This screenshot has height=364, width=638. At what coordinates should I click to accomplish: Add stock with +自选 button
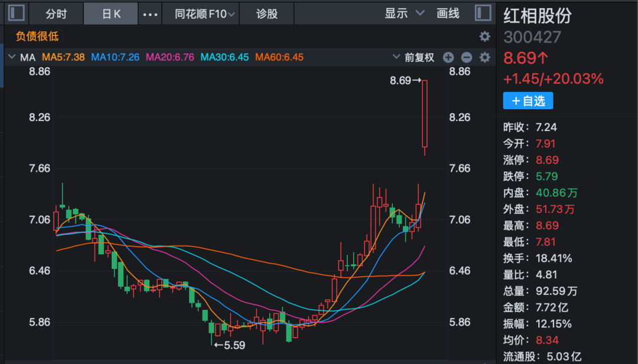[x=528, y=101]
